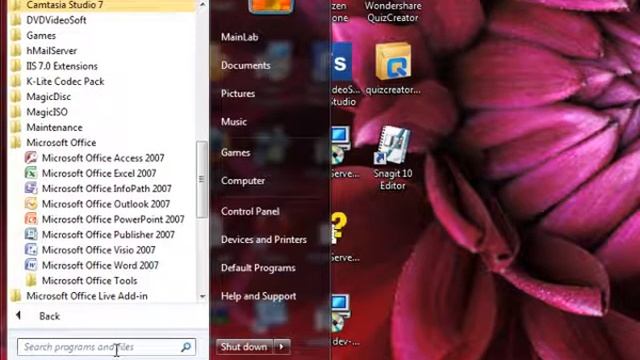Image resolution: width=640 pixels, height=360 pixels.
Task: Click the MagicISO folder icon
Action: coord(16,112)
